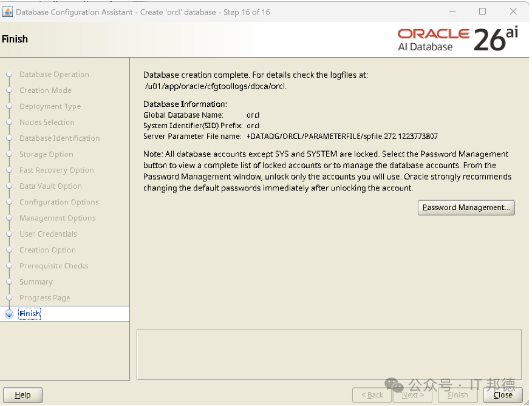Viewport: 532px width, 406px height.
Task: Select the Management Options step
Action: point(57,218)
